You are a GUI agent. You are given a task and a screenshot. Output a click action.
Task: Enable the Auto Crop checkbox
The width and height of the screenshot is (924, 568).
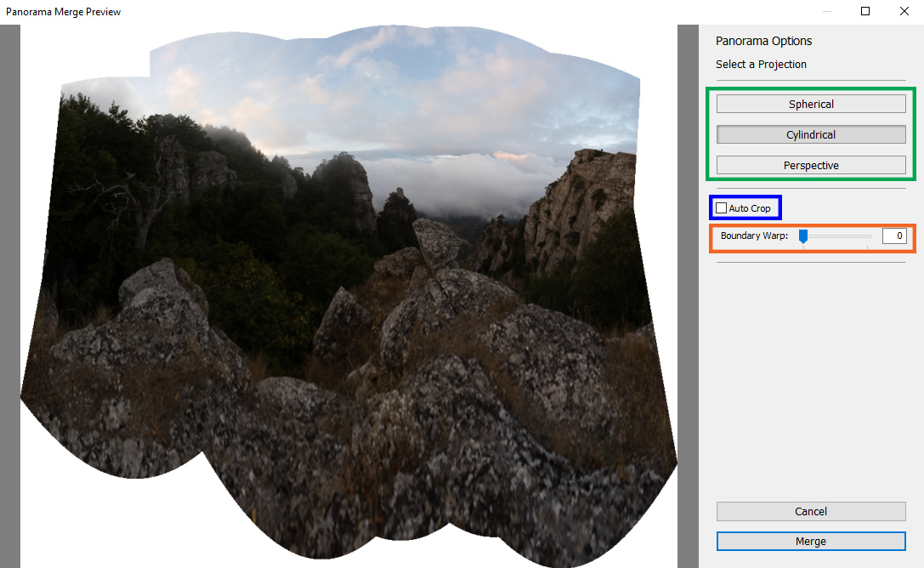722,208
